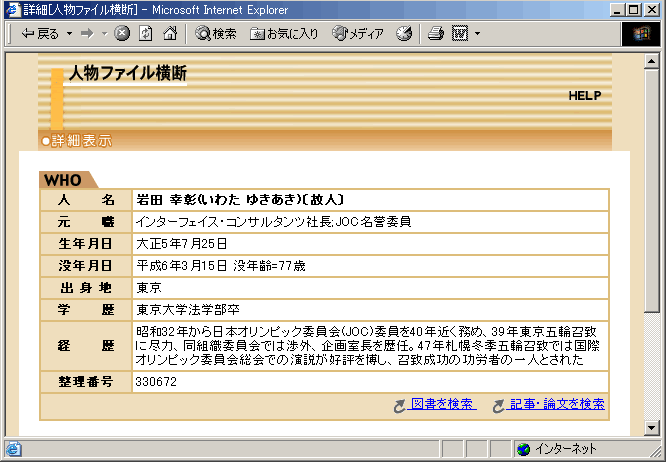Image resolution: width=666 pixels, height=462 pixels.
Task: Click the vertical scrollbar thumb
Action: coord(651,190)
